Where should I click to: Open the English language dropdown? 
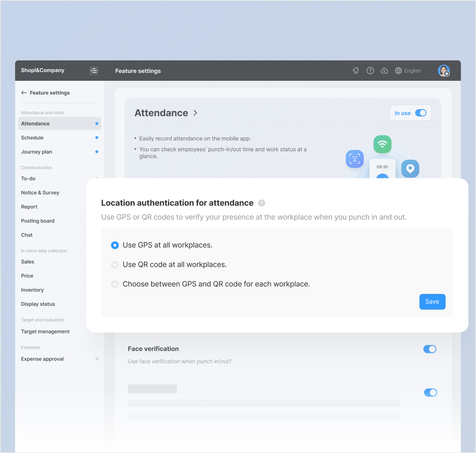point(412,71)
